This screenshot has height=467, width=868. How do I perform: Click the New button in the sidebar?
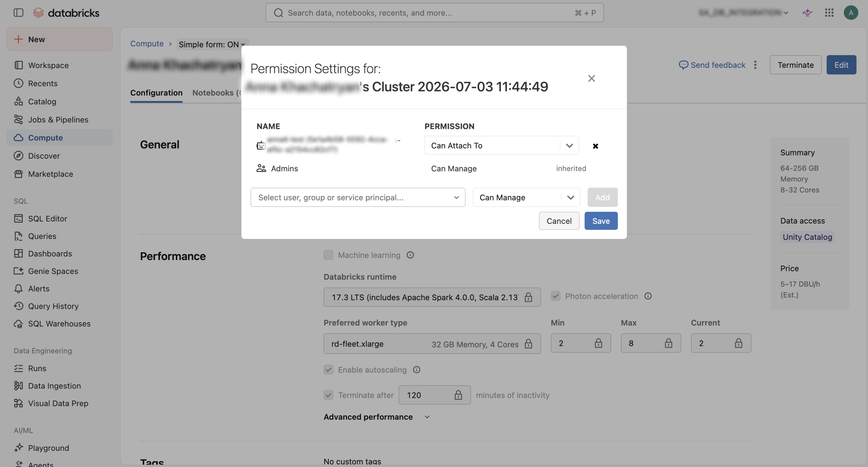point(60,39)
